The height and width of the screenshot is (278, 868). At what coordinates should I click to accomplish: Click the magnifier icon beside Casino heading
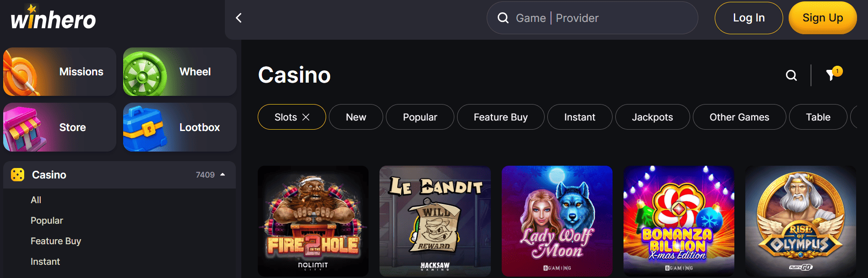click(x=791, y=75)
